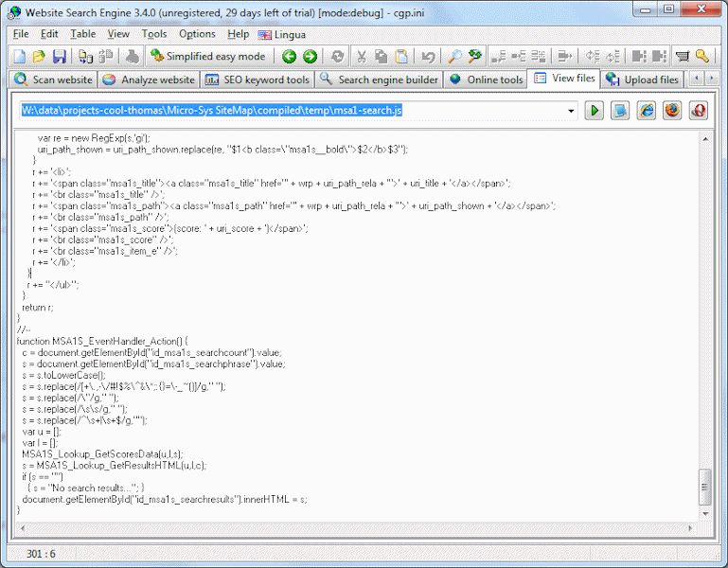Open the Options menu
This screenshot has height=568, width=728.
pyautogui.click(x=197, y=34)
